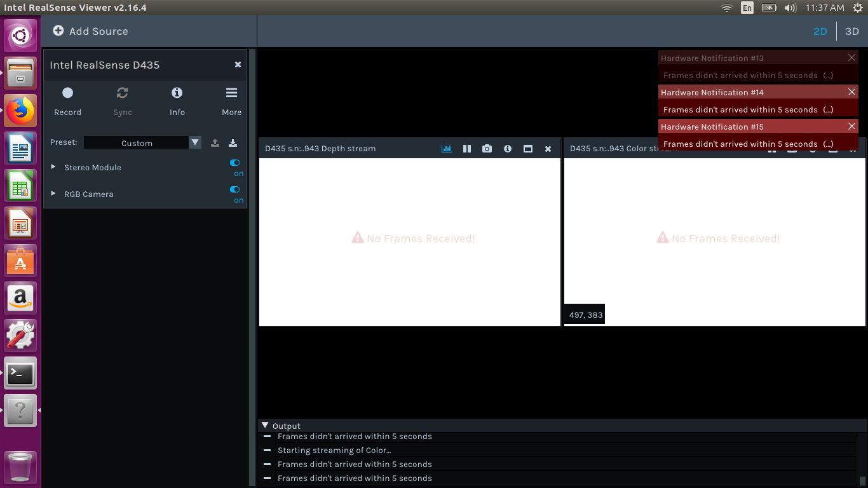This screenshot has width=868, height=488.
Task: Expand the Stereo Module section
Action: point(53,167)
